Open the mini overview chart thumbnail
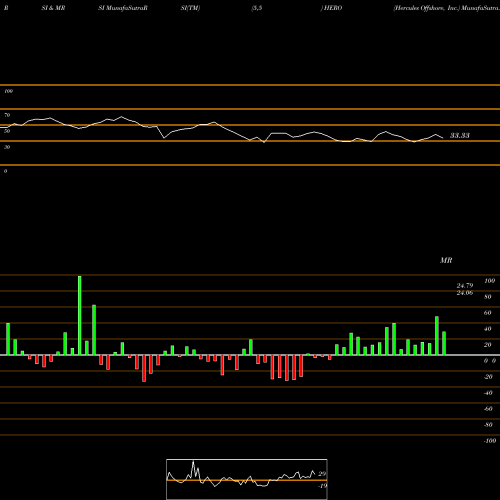 pos(247,479)
